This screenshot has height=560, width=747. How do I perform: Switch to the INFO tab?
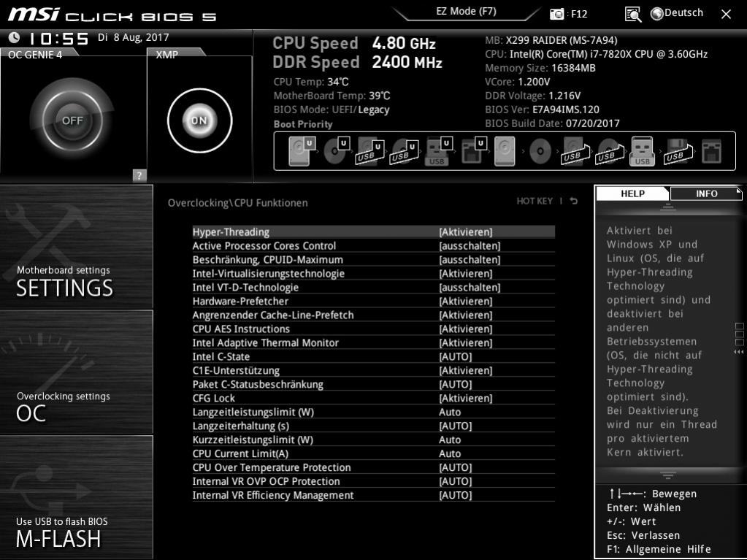[707, 193]
